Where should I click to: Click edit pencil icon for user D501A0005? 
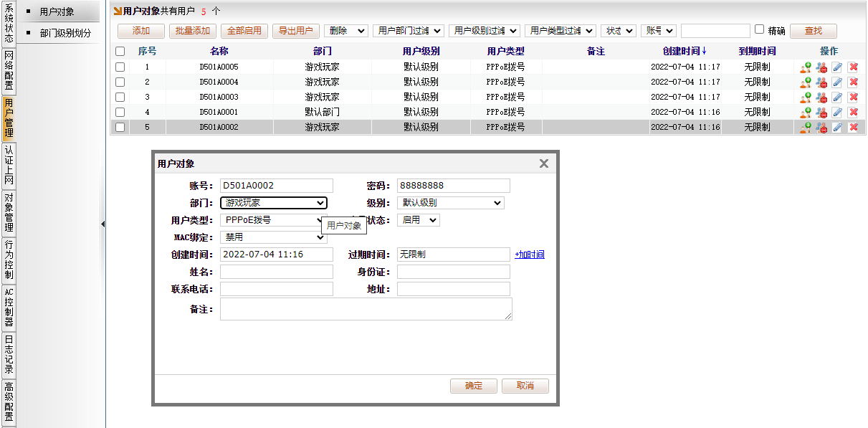837,67
